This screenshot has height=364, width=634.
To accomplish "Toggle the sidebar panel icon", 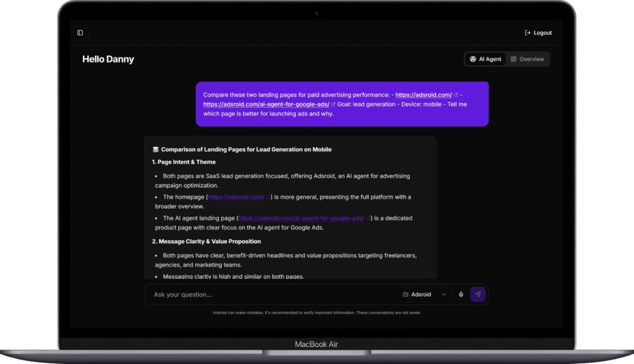I will pos(80,33).
